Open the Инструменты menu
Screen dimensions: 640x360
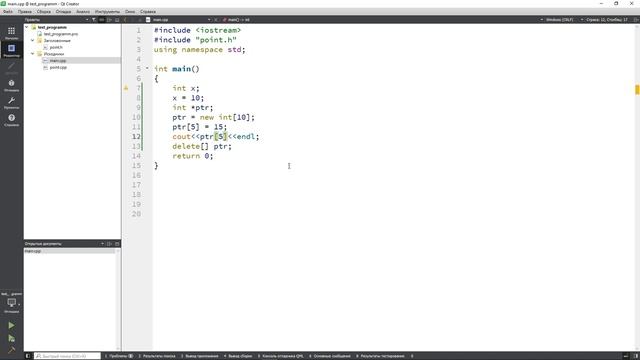pyautogui.click(x=107, y=12)
